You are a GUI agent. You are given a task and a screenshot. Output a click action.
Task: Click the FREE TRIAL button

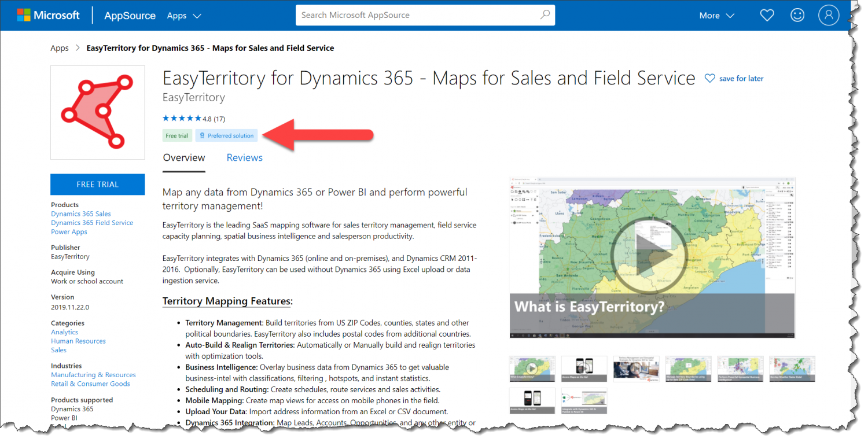(x=97, y=184)
